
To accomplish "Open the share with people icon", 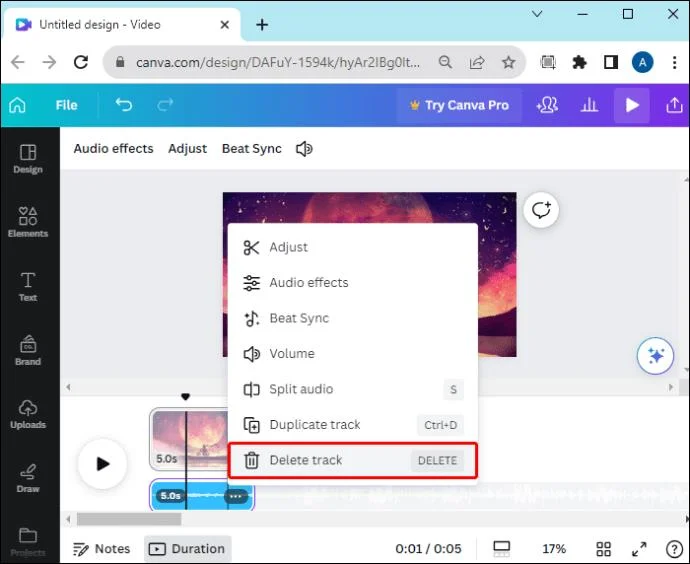I will 547,105.
